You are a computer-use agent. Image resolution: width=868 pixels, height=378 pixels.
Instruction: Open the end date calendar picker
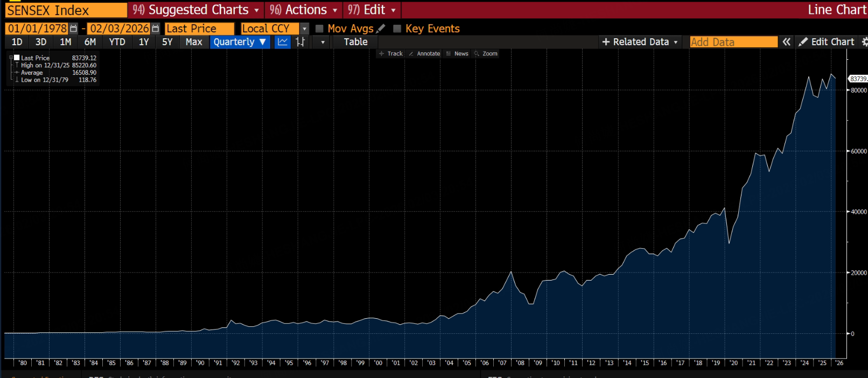[156, 29]
